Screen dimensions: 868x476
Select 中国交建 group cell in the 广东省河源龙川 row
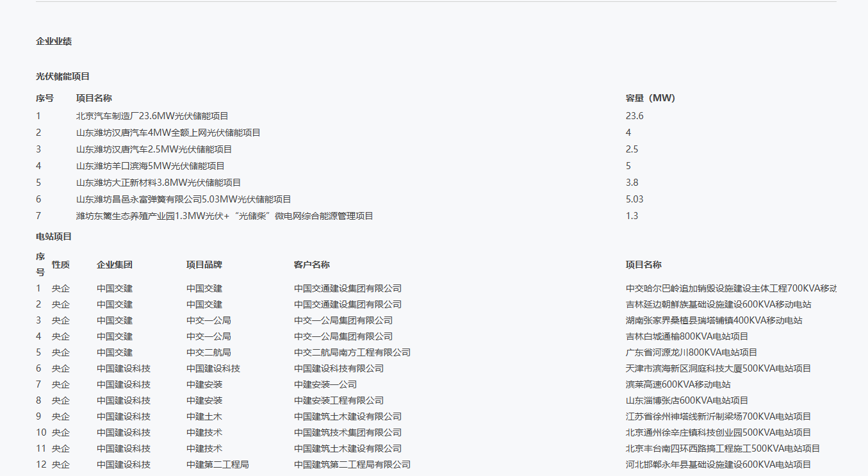coord(115,352)
